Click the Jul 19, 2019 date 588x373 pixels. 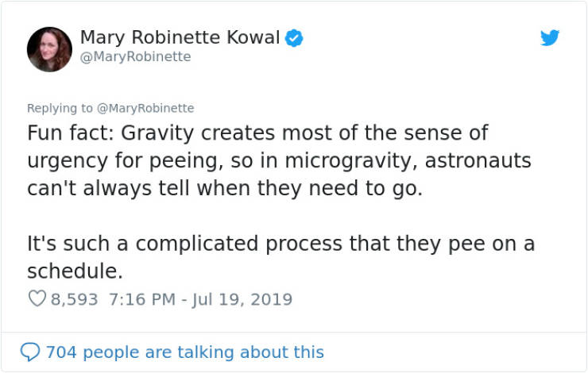point(242,300)
